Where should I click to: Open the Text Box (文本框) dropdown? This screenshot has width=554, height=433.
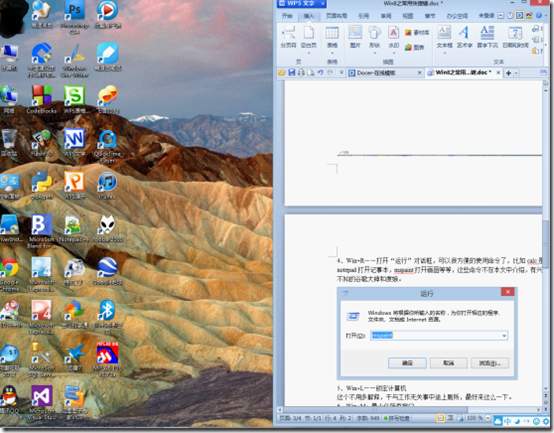(444, 53)
